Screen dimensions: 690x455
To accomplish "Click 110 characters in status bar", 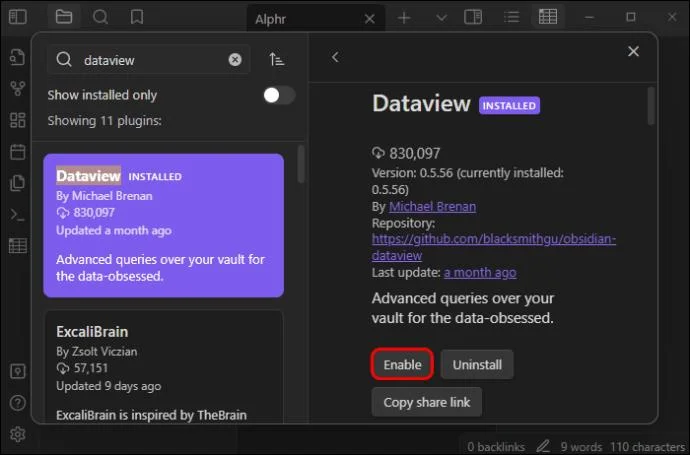I will coord(647,447).
